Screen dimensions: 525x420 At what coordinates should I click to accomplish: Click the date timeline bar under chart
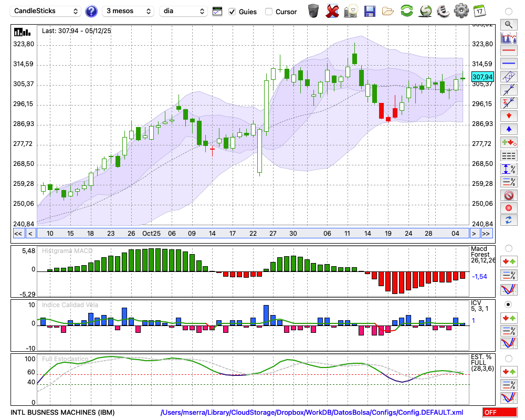click(x=252, y=234)
